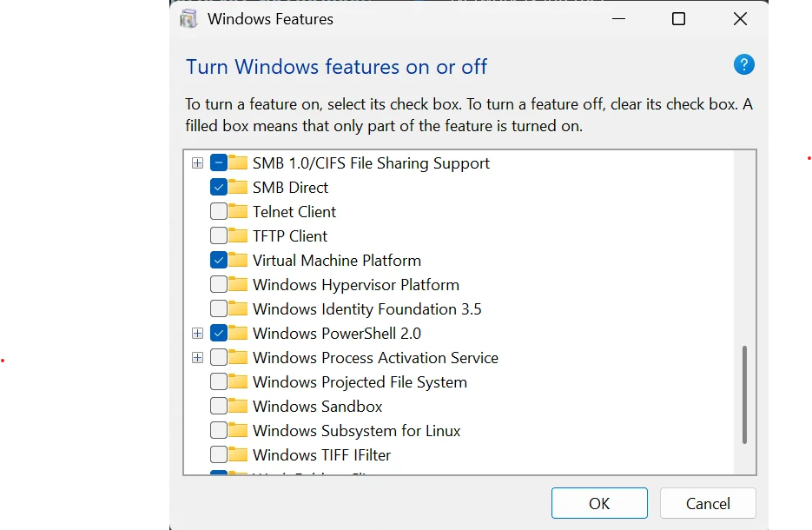
Task: Check Windows Process Activation Service checkbox
Action: point(219,357)
